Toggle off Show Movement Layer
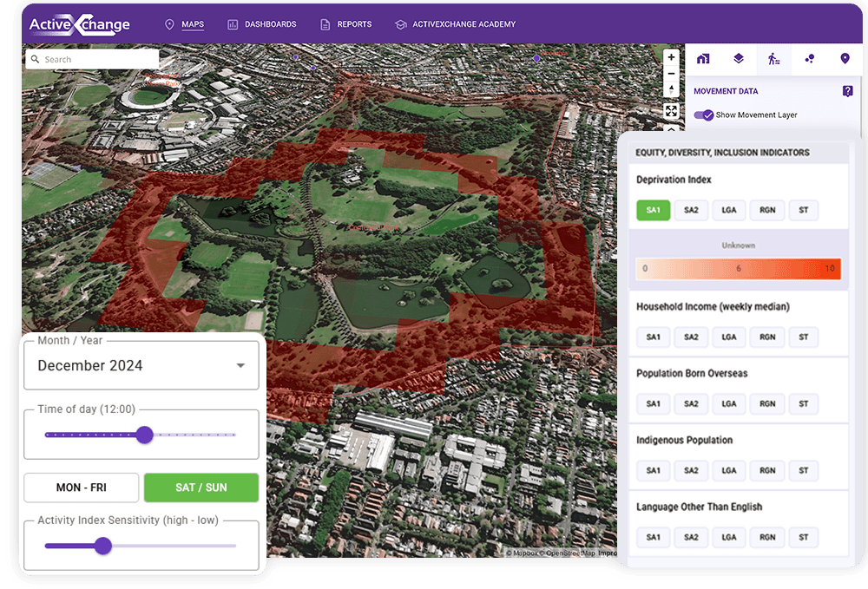The width and height of the screenshot is (868, 589). click(x=704, y=115)
